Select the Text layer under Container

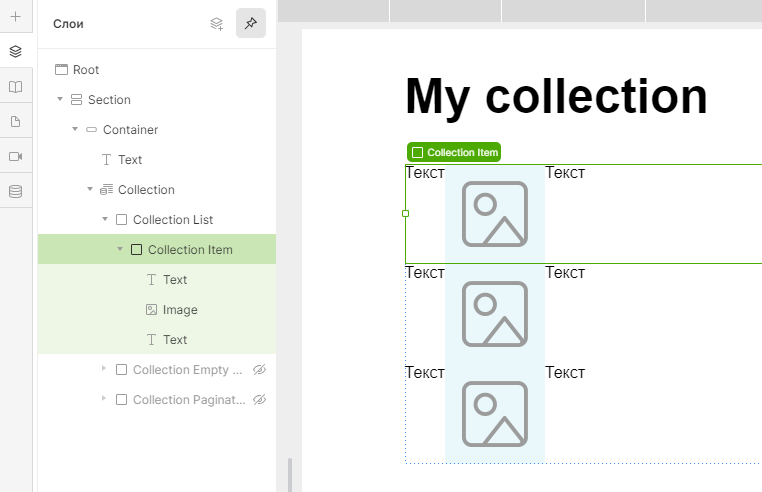157,159
